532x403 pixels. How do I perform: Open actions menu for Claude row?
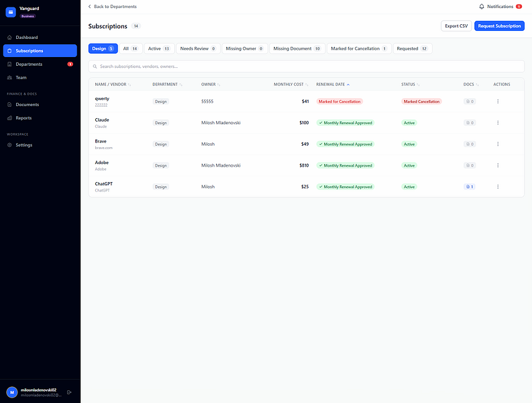pyautogui.click(x=498, y=123)
